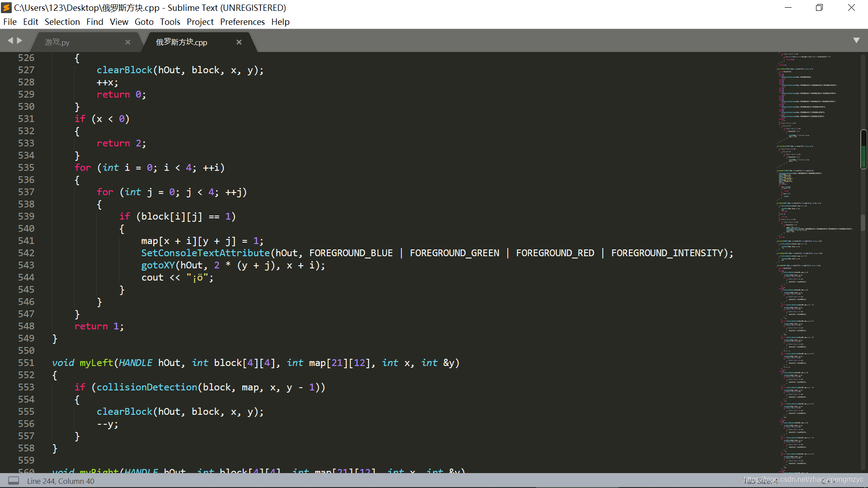Open the Tab Size setting in status bar
Image resolution: width=868 pixels, height=488 pixels.
point(761,481)
